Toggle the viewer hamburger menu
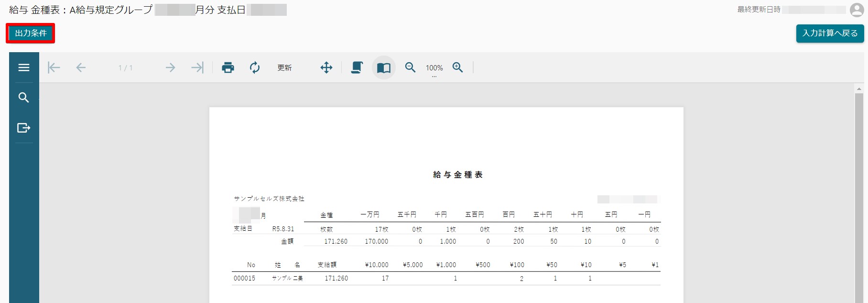 click(24, 67)
